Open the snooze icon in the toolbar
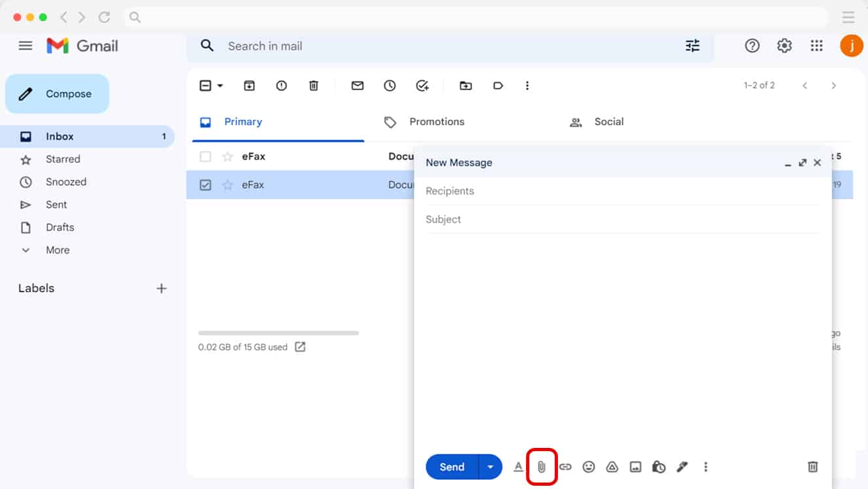This screenshot has width=868, height=489. click(x=390, y=85)
